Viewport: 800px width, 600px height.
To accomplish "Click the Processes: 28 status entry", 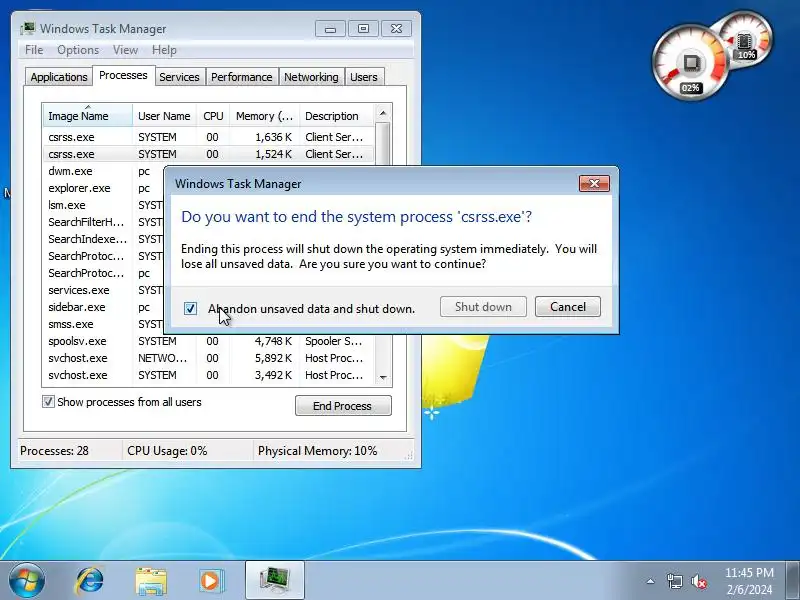I will click(x=70, y=451).
